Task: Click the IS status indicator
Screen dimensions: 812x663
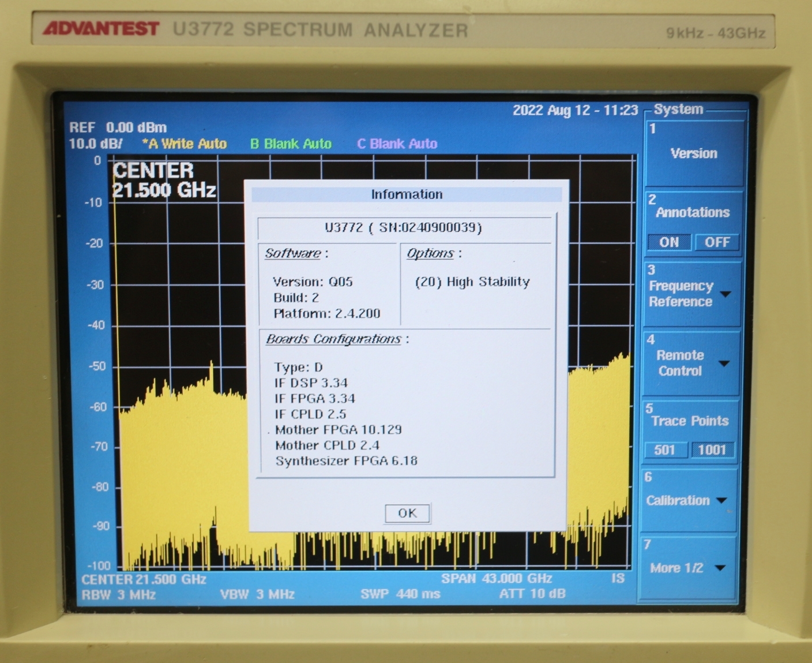Action: pos(618,578)
